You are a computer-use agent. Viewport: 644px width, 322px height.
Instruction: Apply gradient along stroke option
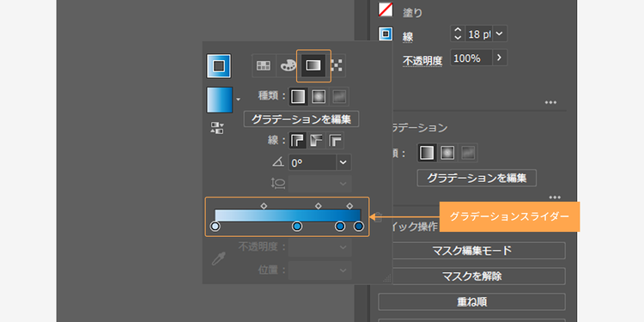[x=317, y=141]
